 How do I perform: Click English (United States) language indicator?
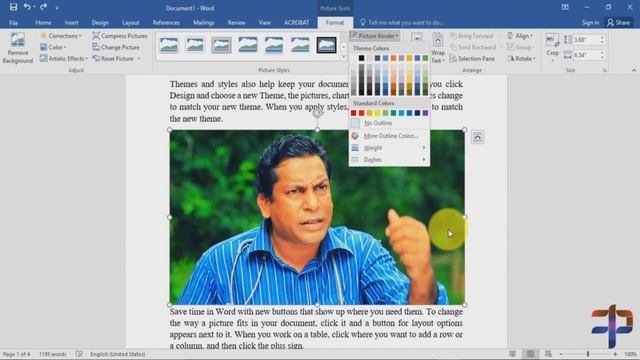pyautogui.click(x=118, y=354)
